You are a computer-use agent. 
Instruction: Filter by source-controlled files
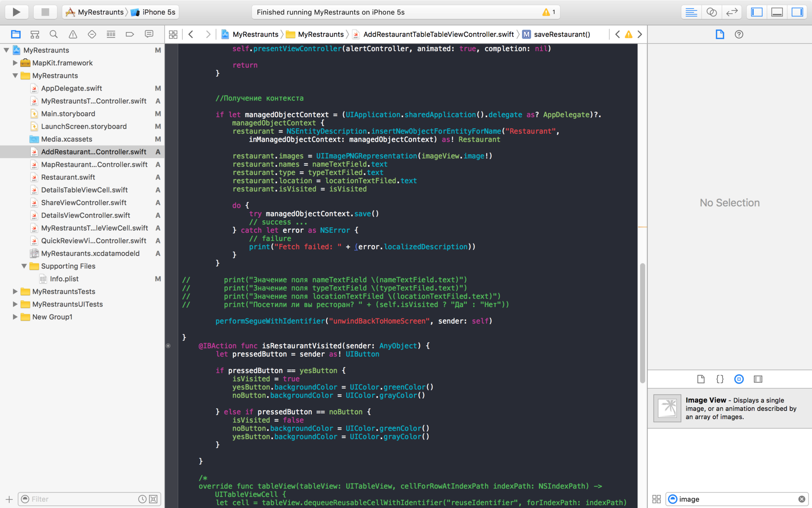(154, 499)
